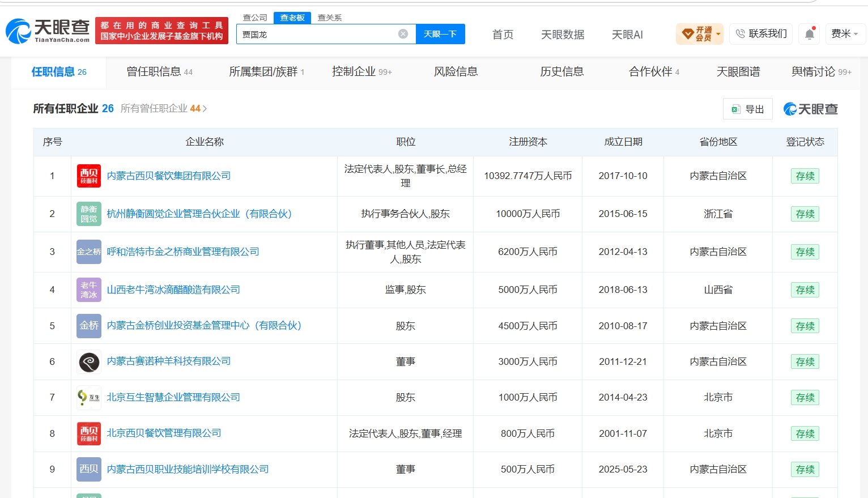This screenshot has height=498, width=868.
Task: Switch to 查公司 search tab
Action: (x=255, y=18)
